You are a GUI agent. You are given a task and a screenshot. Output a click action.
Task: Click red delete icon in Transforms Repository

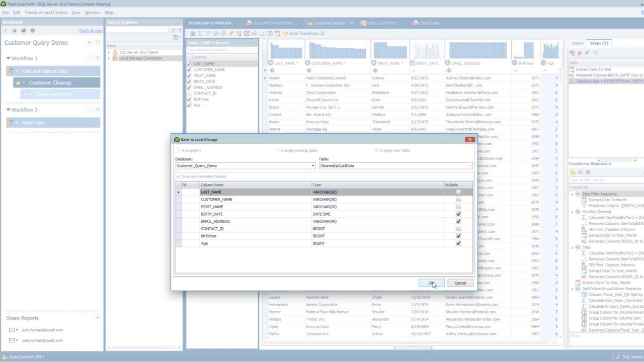588,172
